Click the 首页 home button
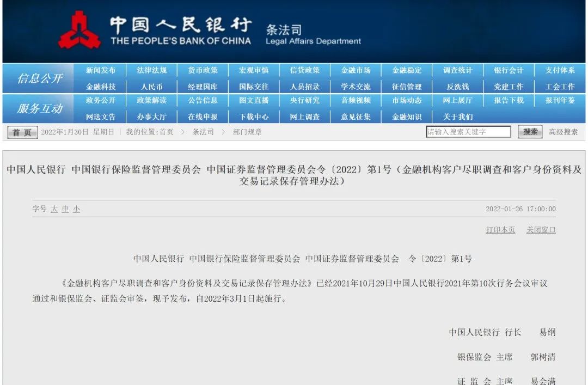588x385 pixels. coord(22,132)
